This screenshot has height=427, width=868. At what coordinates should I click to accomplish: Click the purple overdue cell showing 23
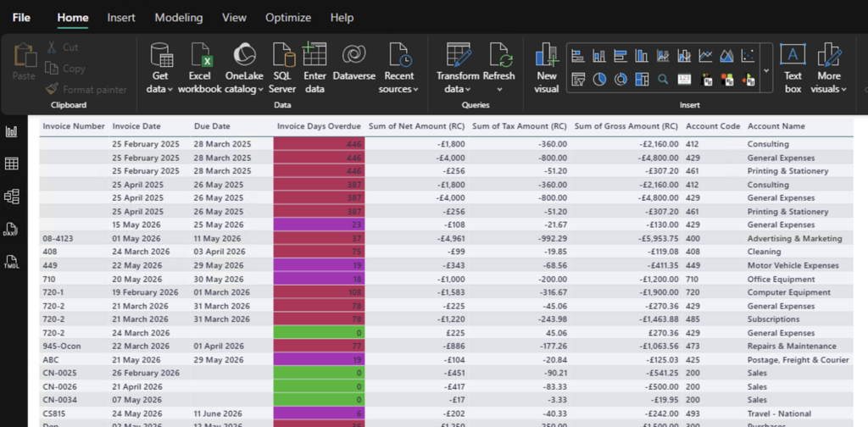(x=319, y=225)
